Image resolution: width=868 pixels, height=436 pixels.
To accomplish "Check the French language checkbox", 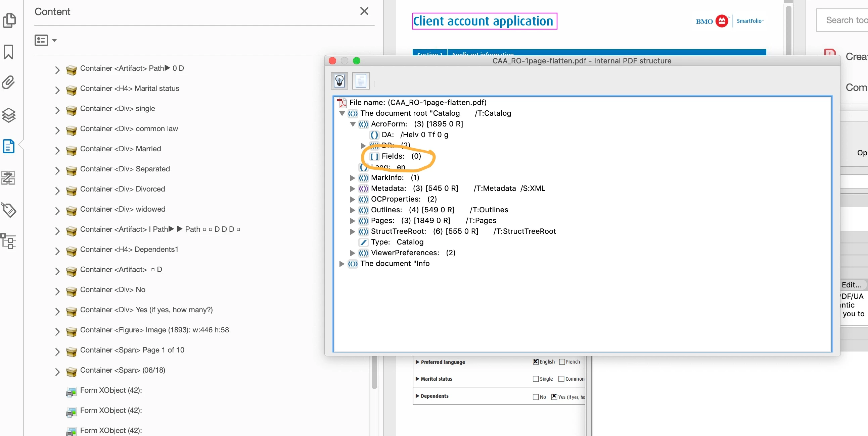I will tap(562, 362).
